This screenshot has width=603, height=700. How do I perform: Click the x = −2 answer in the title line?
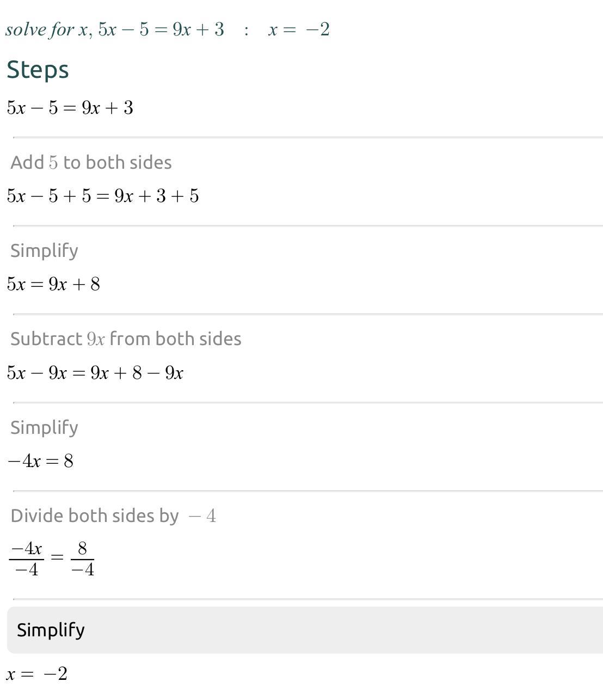[299, 29]
